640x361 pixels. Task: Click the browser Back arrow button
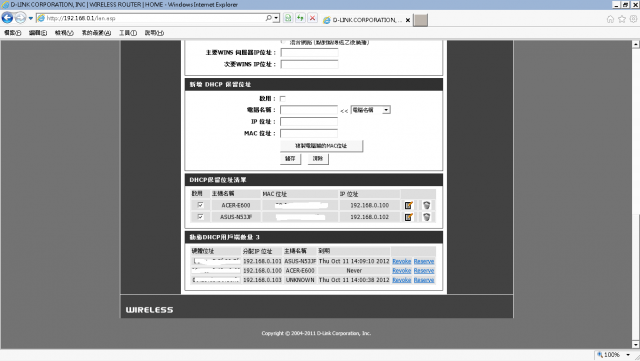(7, 18)
